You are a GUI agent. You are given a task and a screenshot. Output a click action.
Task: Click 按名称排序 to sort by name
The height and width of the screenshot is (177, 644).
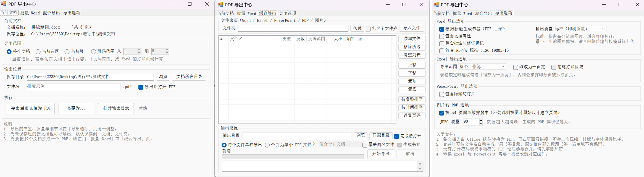(412, 99)
